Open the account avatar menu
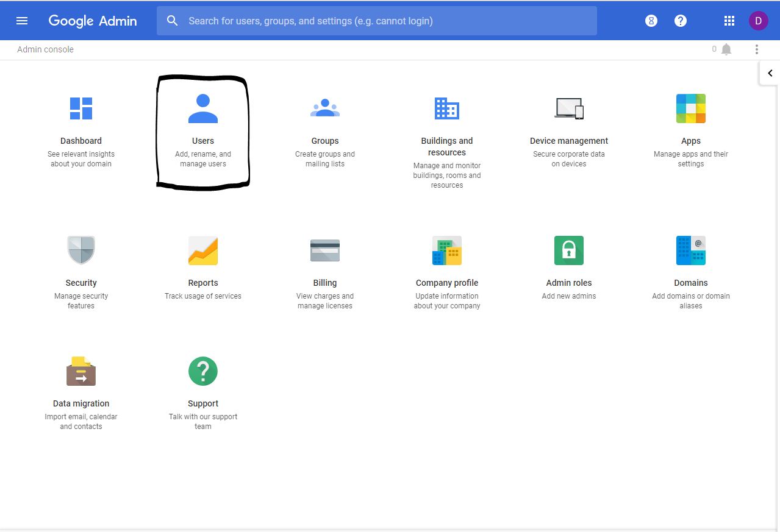 click(758, 20)
